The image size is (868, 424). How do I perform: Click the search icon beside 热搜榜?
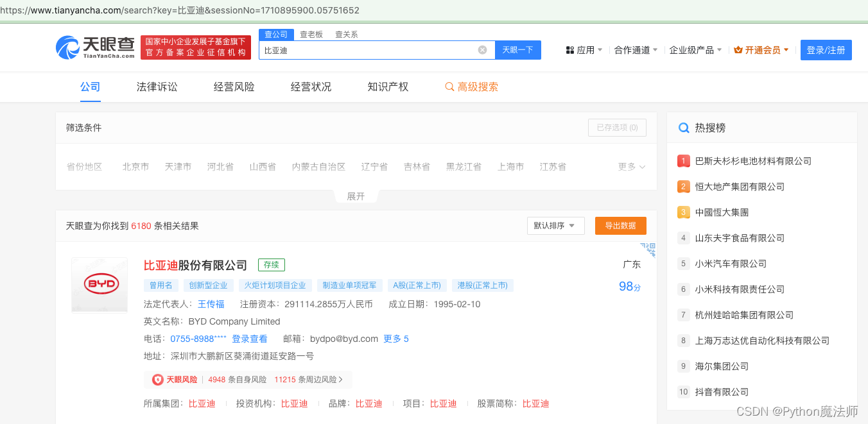684,128
